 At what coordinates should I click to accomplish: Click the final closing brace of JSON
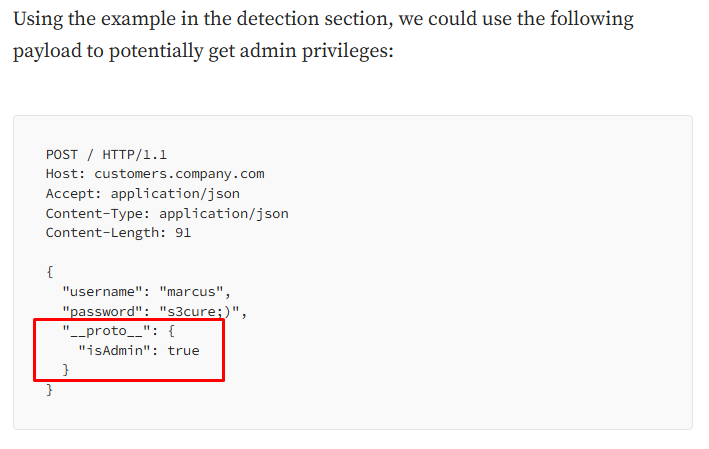pyautogui.click(x=50, y=389)
